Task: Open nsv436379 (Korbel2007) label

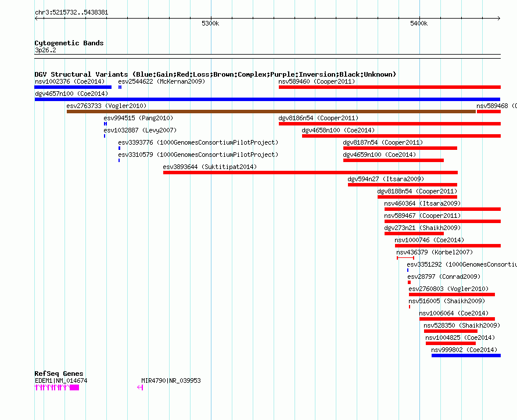Action: point(435,252)
